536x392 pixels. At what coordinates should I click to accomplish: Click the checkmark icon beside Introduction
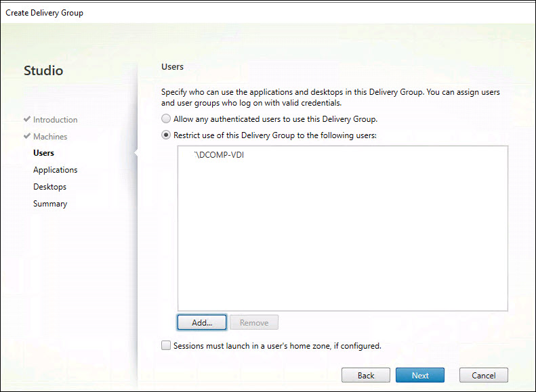point(27,120)
